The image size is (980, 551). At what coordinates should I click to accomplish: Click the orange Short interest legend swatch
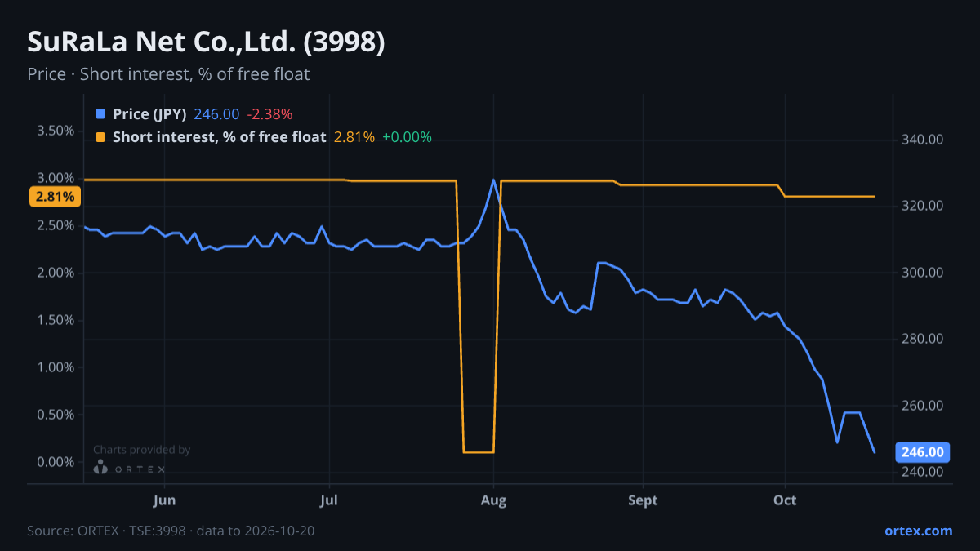[100, 137]
